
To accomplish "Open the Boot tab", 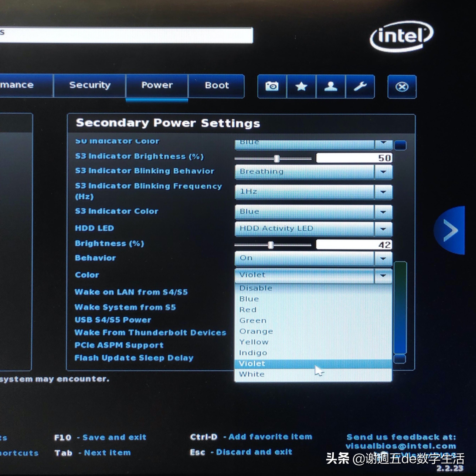I will [x=217, y=86].
